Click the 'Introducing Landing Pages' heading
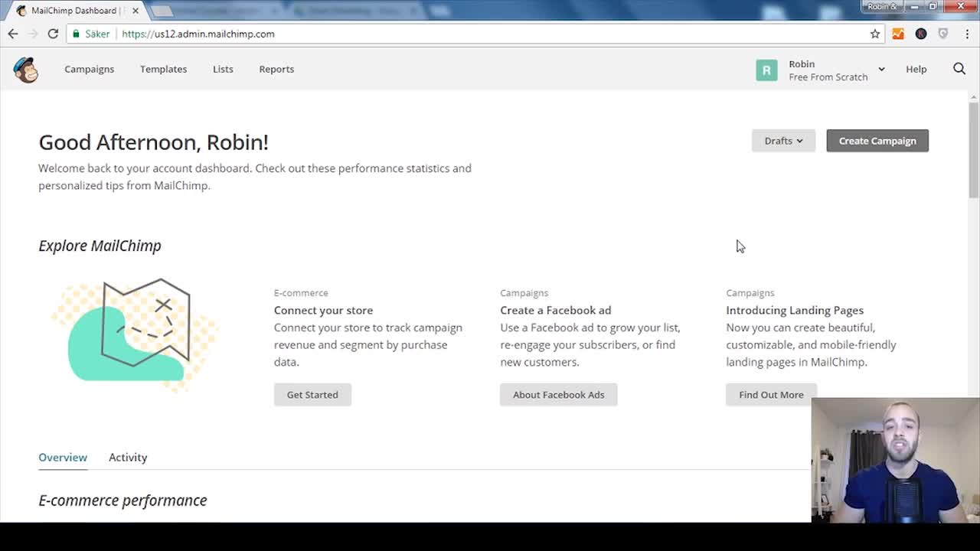The height and width of the screenshot is (551, 980). click(795, 310)
